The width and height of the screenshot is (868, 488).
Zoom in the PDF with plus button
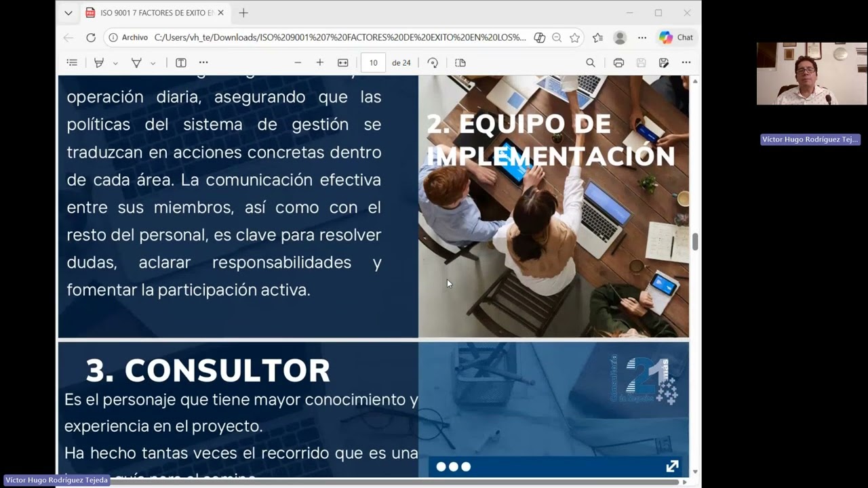coord(320,62)
